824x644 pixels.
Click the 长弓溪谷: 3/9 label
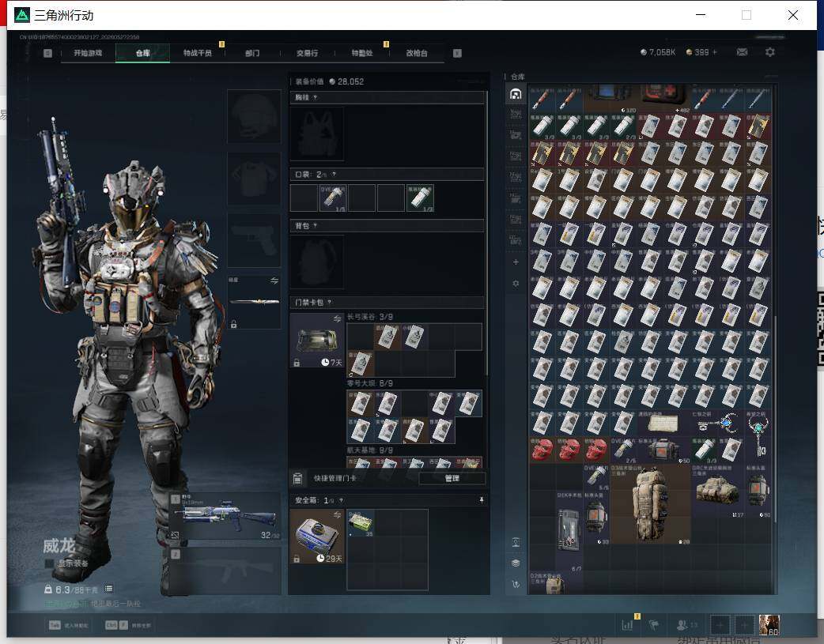coord(370,317)
